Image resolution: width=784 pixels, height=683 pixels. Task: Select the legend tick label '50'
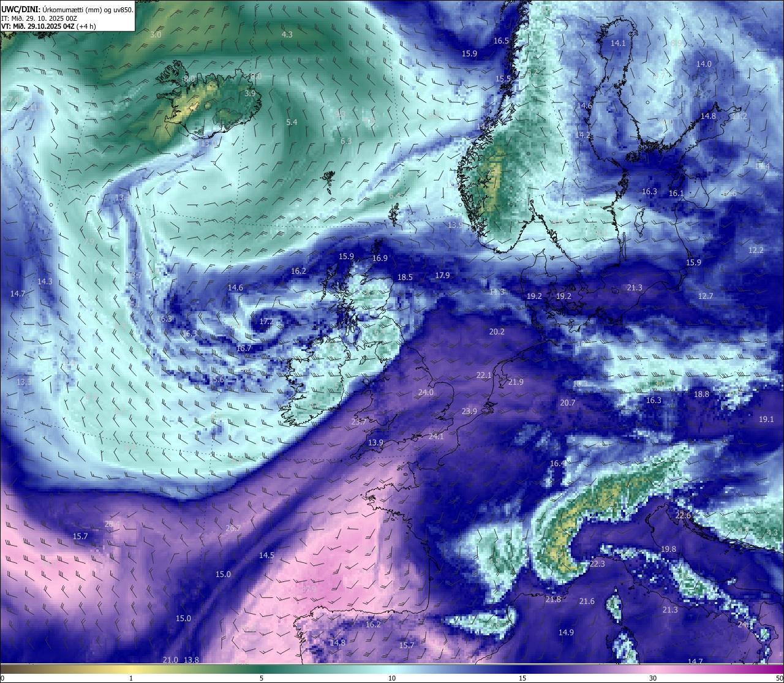778,678
